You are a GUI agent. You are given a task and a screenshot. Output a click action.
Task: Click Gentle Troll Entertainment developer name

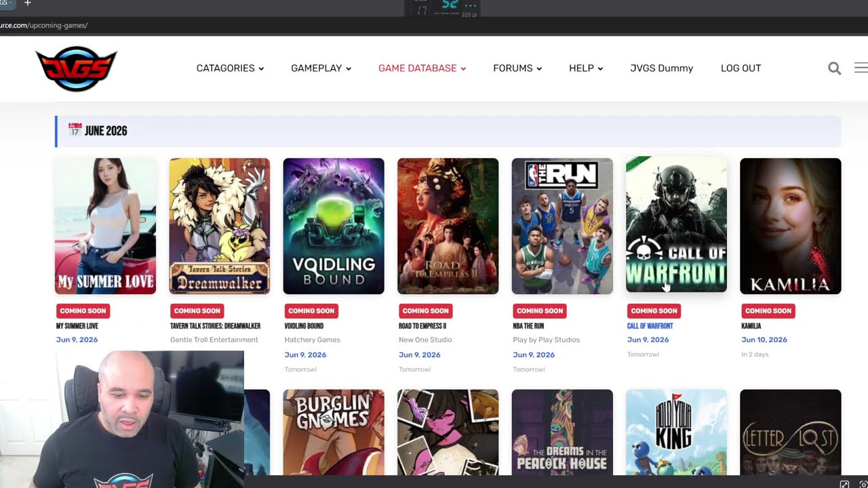tap(214, 340)
